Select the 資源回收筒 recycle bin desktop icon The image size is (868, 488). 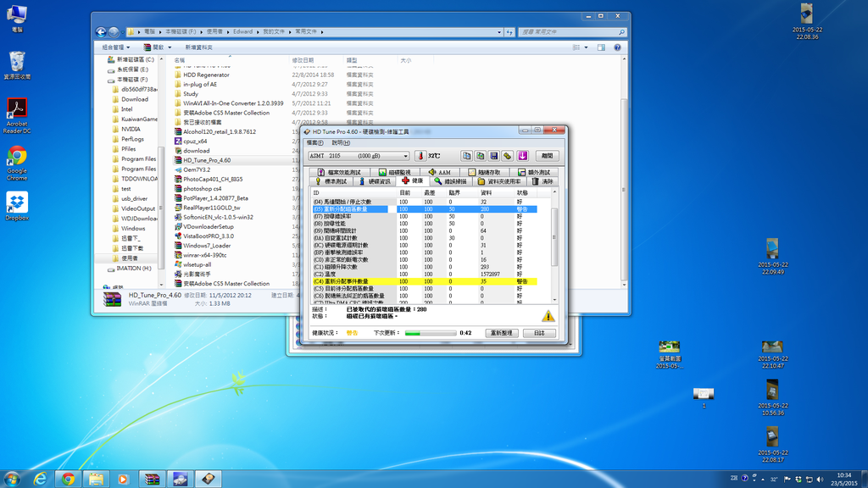click(x=17, y=65)
